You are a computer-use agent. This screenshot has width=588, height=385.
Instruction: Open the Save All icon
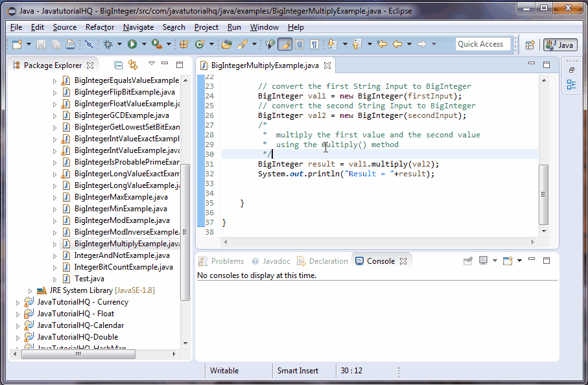[54, 44]
